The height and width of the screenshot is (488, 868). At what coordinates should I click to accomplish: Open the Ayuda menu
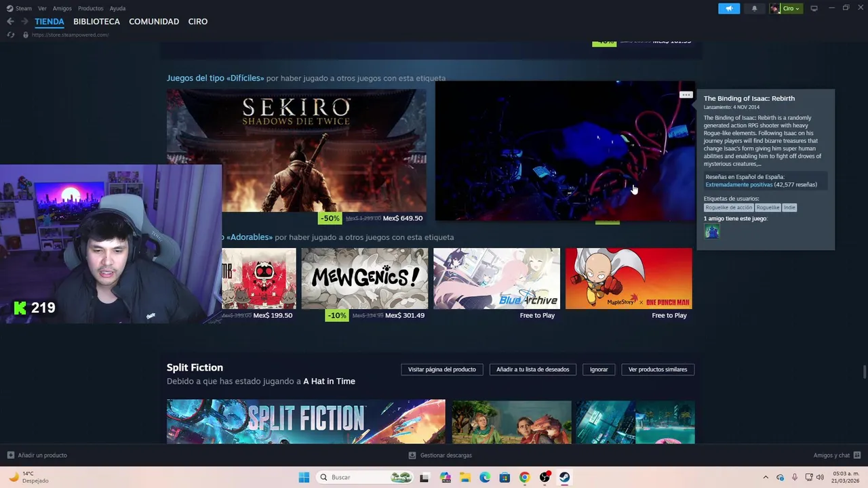click(x=117, y=9)
